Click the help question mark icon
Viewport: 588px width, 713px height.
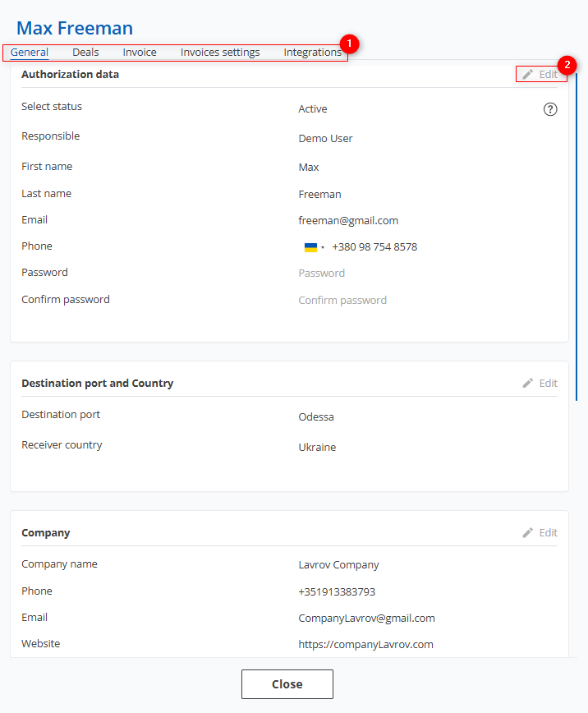tap(550, 109)
